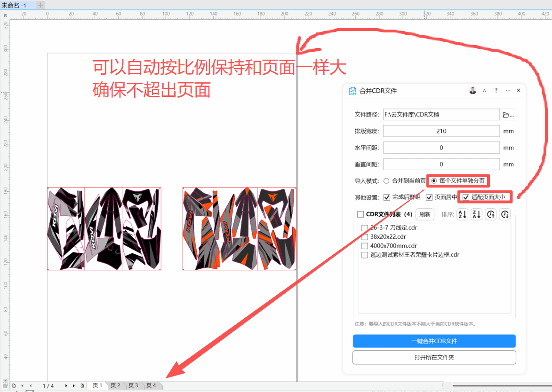Click the 排版宽度 input field
Viewport: 552px width, 392px height.
point(441,131)
